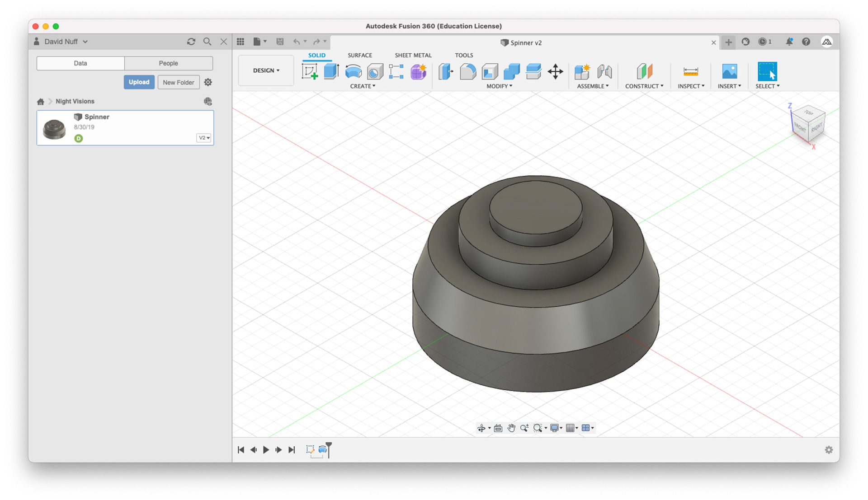Toggle the data panel grid icon
868x500 pixels.
(x=241, y=42)
